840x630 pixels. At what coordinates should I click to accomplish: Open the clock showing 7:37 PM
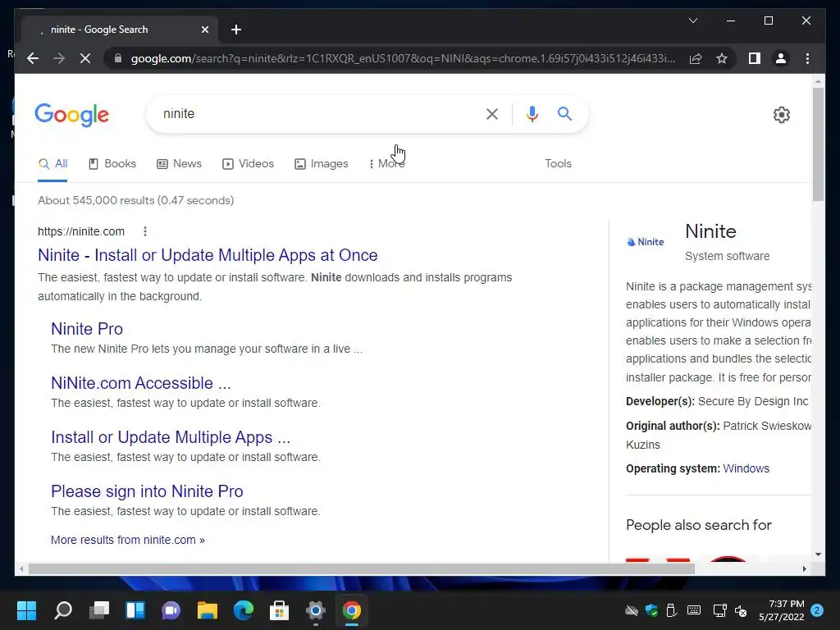pyautogui.click(x=782, y=610)
